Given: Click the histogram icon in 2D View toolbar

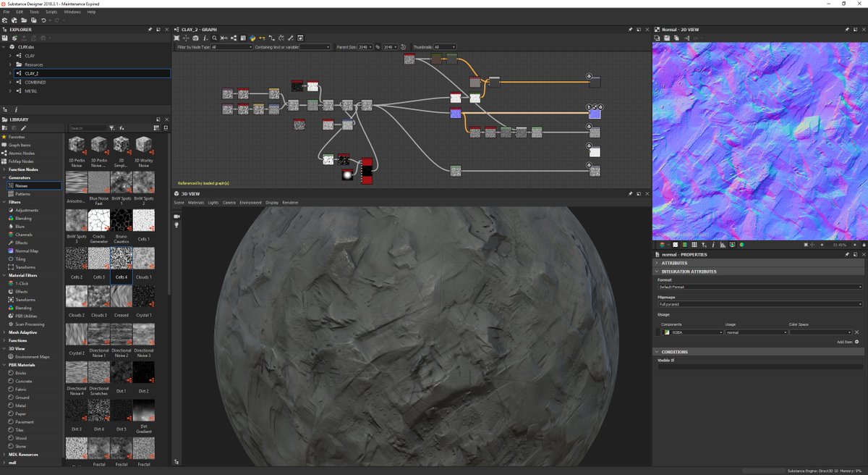Looking at the screenshot, I should click(x=723, y=245).
